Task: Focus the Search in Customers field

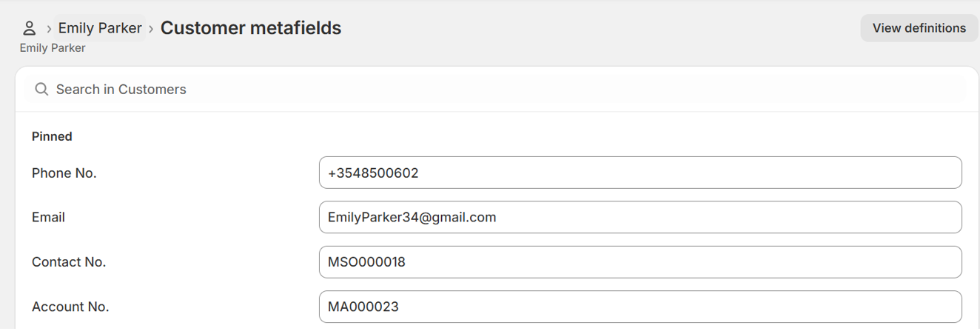Action: coord(496,90)
